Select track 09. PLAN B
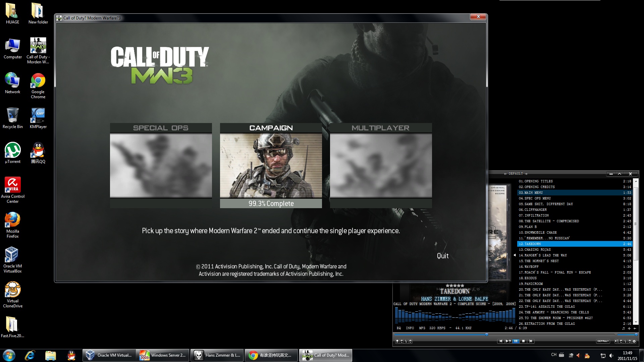This screenshot has height=362, width=644. pos(575,227)
